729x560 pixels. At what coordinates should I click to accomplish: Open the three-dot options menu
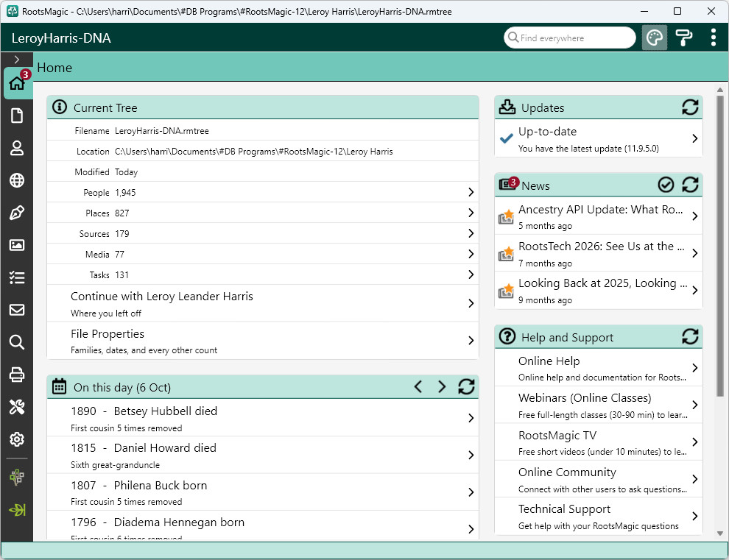[714, 38]
